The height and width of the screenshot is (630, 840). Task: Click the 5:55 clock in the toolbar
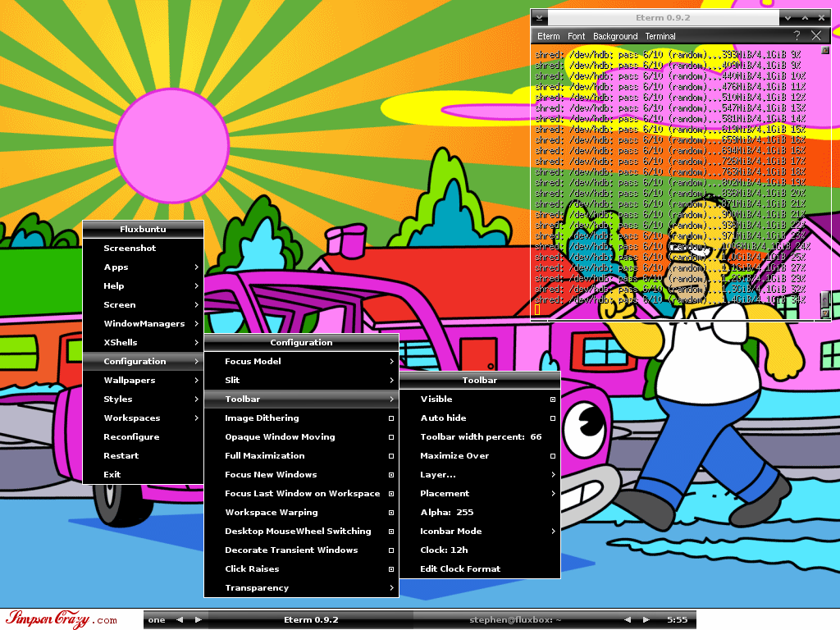677,619
